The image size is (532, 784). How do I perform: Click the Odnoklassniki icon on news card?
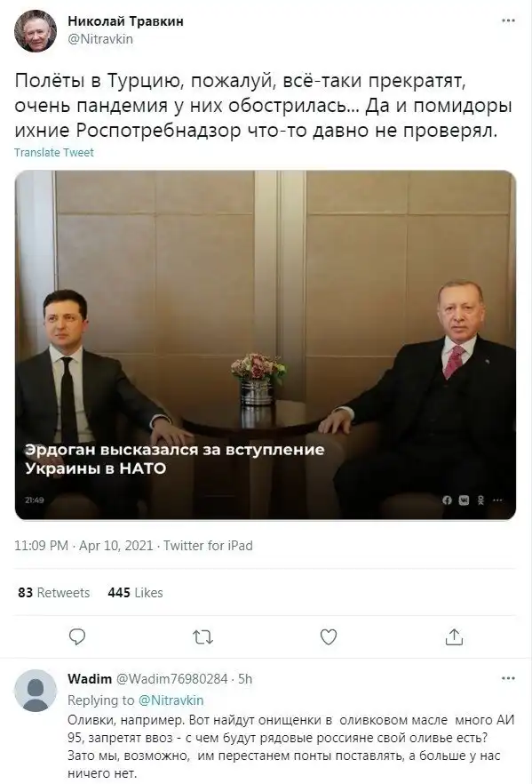tap(480, 500)
